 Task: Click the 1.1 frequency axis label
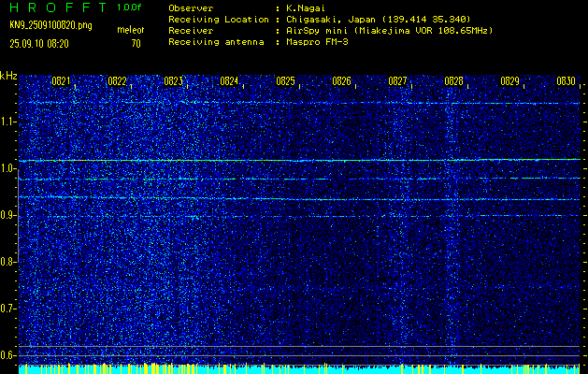7,122
